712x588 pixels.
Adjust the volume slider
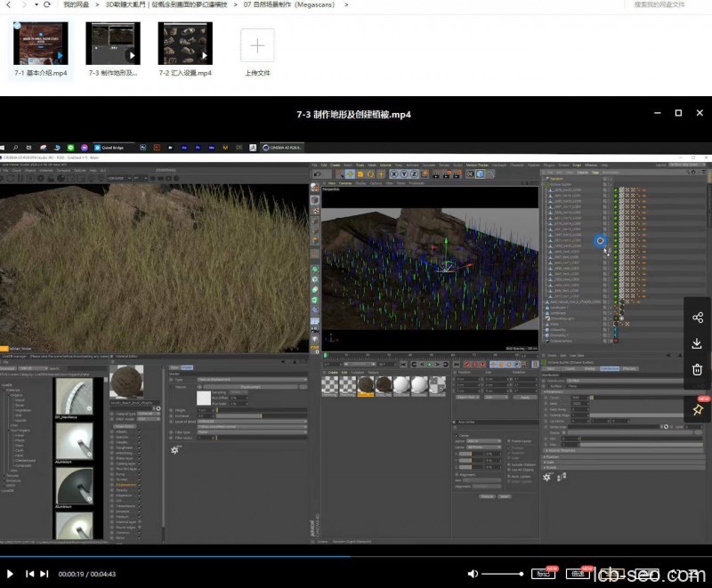(x=503, y=574)
